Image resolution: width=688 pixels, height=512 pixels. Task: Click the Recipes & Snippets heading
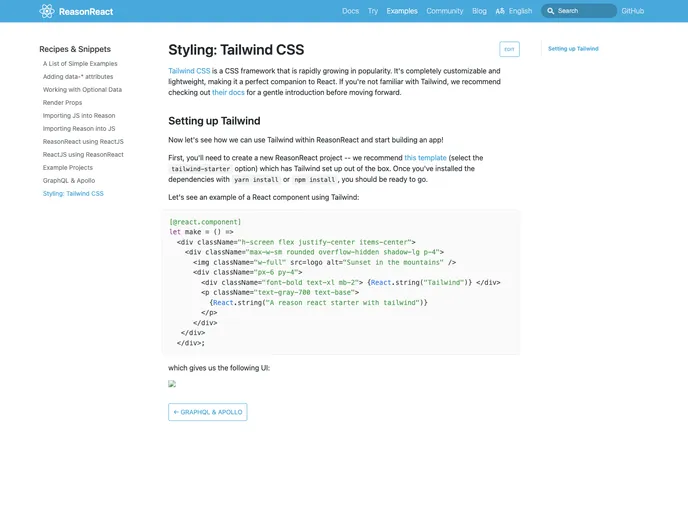coord(75,49)
